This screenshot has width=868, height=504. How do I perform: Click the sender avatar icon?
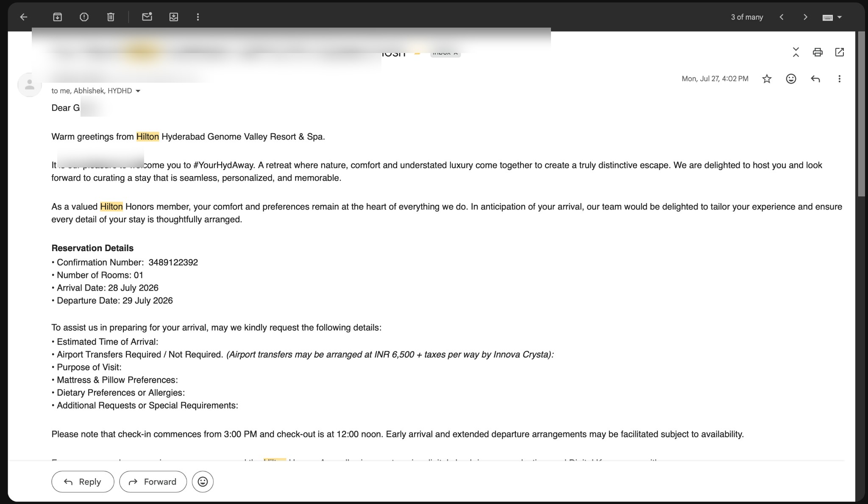coord(29,85)
